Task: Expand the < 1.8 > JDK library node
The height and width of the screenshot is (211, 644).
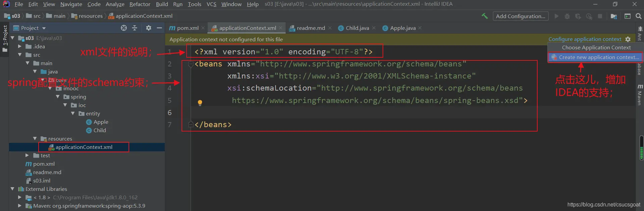Action: pos(20,197)
